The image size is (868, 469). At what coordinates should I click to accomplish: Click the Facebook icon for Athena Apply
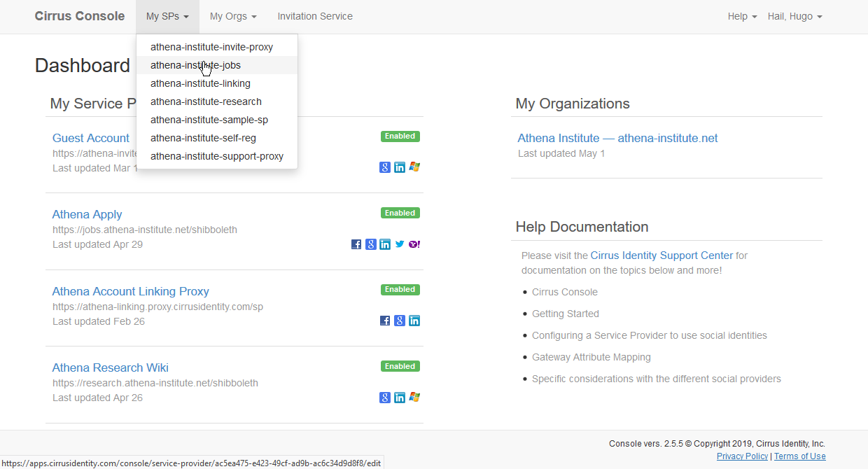[x=356, y=244]
